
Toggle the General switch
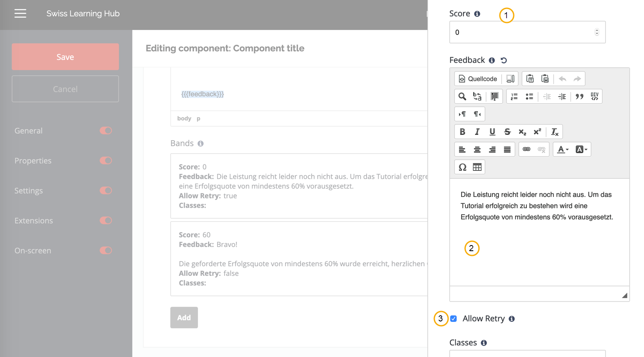(106, 131)
